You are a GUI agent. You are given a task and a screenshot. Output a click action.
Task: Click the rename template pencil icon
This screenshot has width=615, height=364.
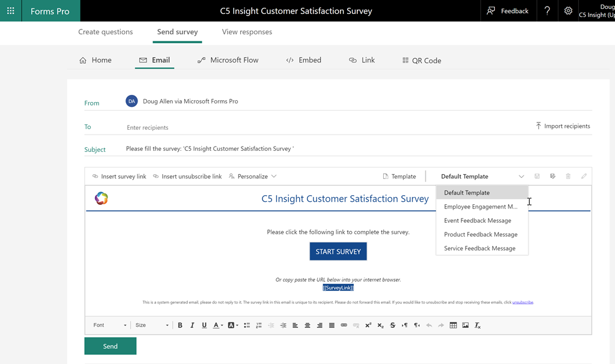pos(584,176)
